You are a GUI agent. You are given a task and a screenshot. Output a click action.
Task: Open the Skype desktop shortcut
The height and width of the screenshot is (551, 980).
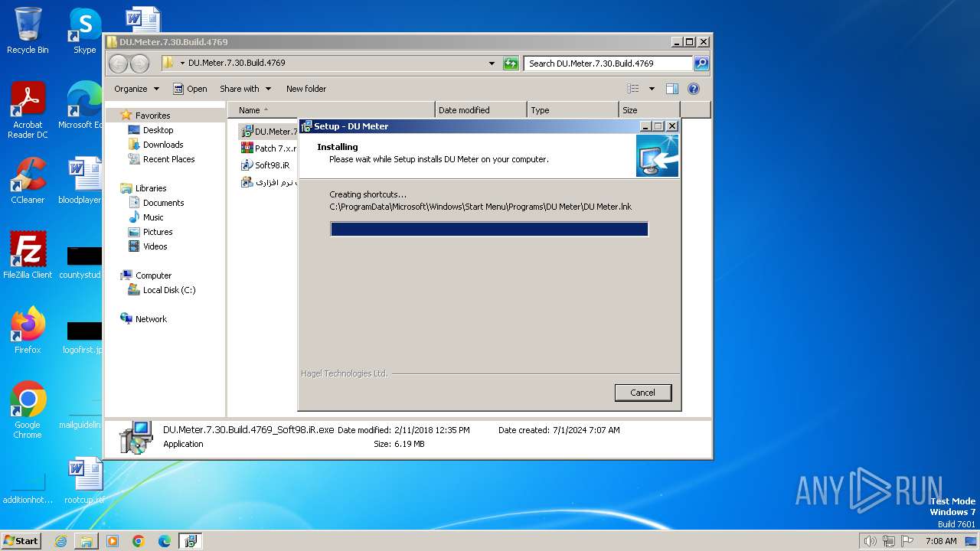[84, 31]
